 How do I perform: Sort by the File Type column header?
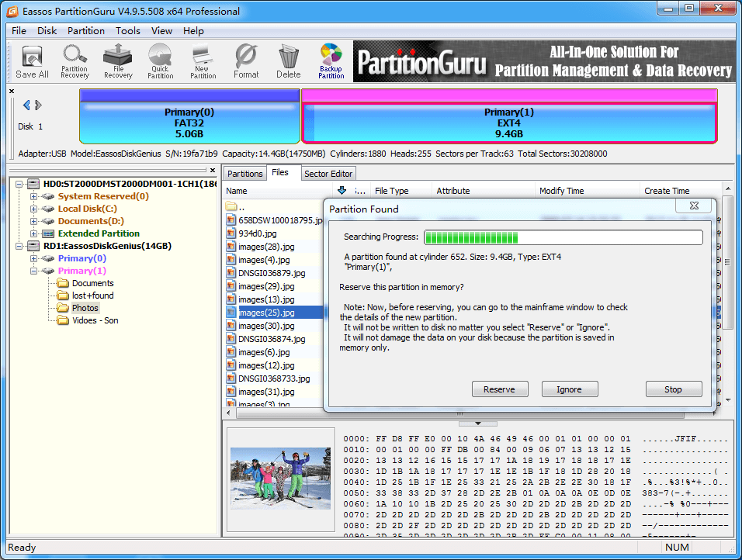[400, 191]
